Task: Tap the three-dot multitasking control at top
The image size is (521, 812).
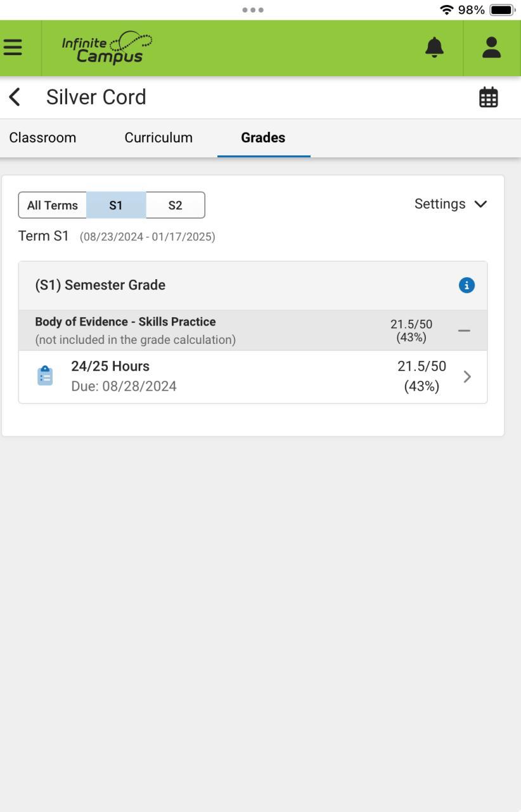Action: pos(253,10)
